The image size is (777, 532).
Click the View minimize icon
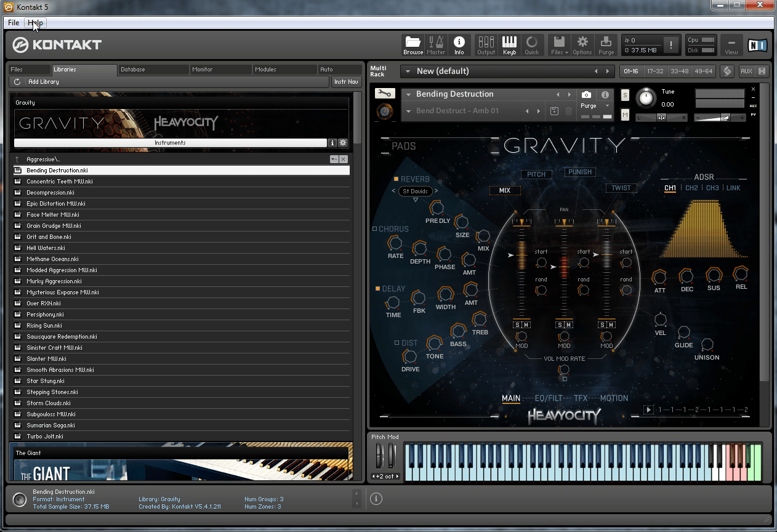731,45
